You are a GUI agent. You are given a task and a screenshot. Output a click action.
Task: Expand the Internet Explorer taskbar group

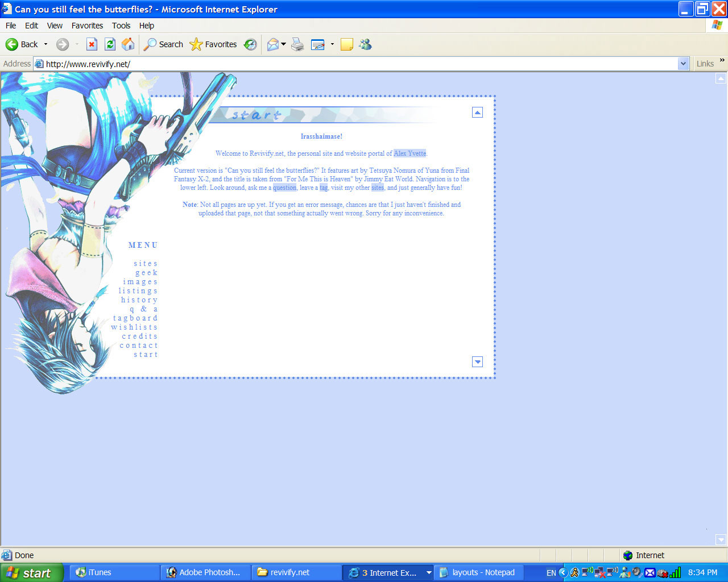(389, 573)
